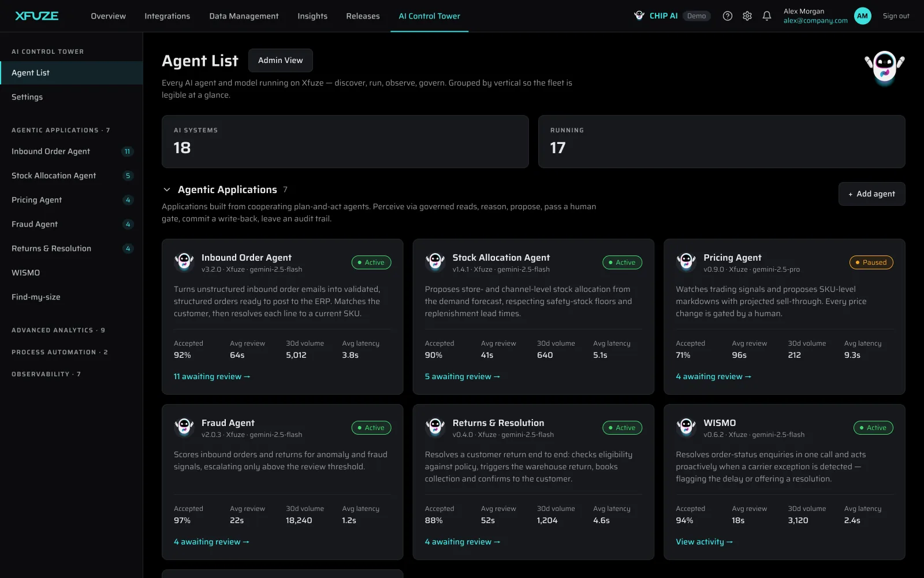Click Fraud Agent card robot icon
This screenshot has width=924, height=578.
(184, 427)
